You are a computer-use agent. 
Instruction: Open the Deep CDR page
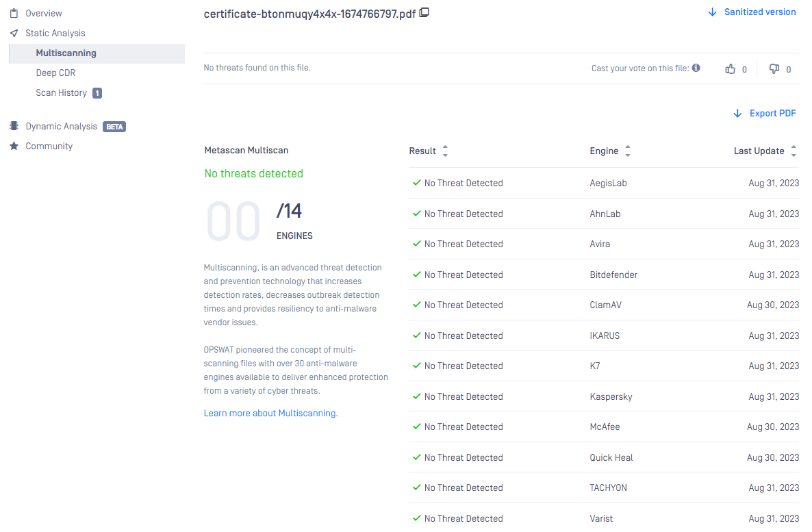[x=55, y=73]
